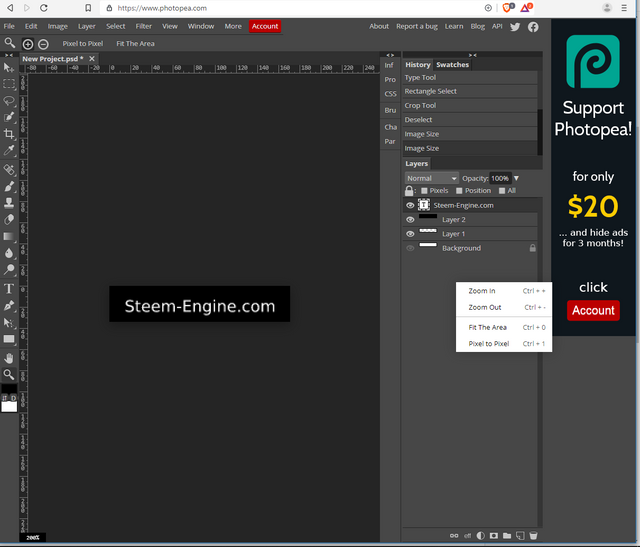
Task: Expand the Pro properties panel
Action: pyautogui.click(x=390, y=80)
